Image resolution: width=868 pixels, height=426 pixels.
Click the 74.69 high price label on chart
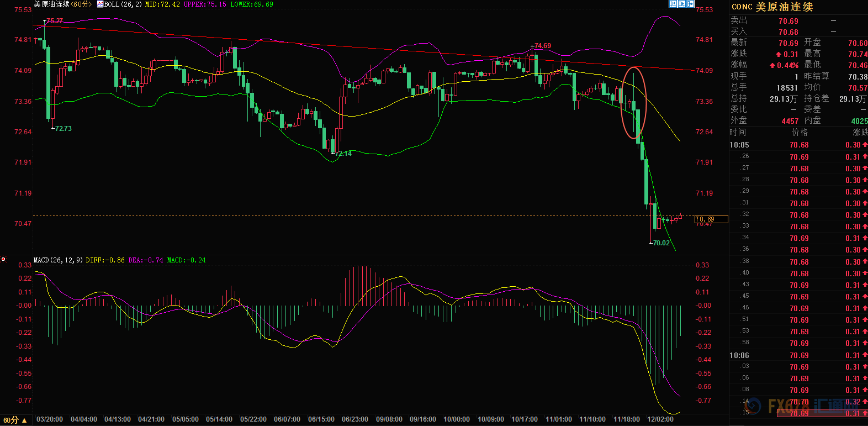[543, 46]
